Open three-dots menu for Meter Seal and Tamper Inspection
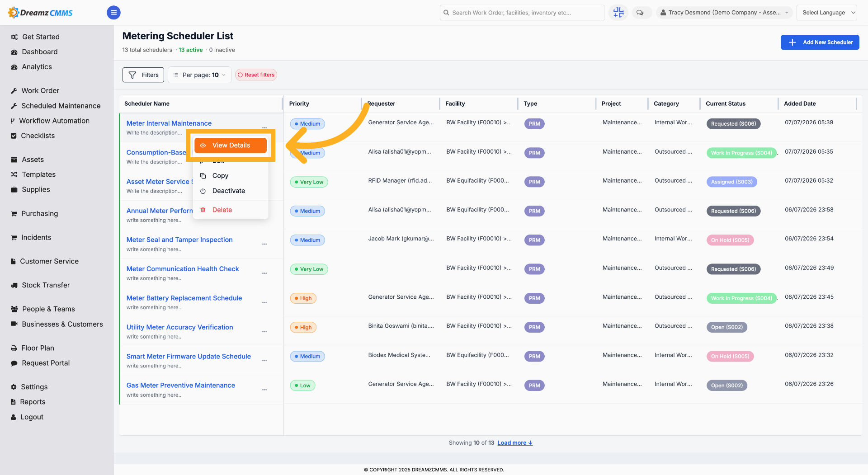Viewport: 868px width, 475px height. [264, 244]
